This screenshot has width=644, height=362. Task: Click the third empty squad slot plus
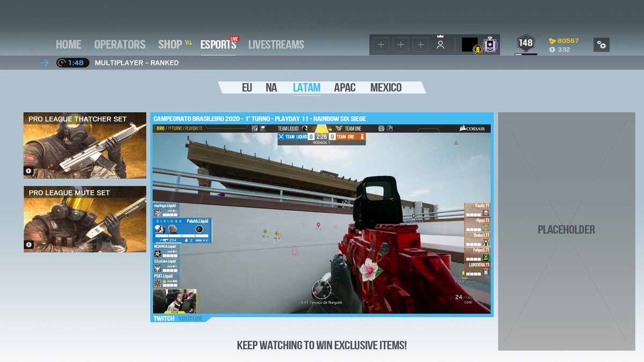421,45
